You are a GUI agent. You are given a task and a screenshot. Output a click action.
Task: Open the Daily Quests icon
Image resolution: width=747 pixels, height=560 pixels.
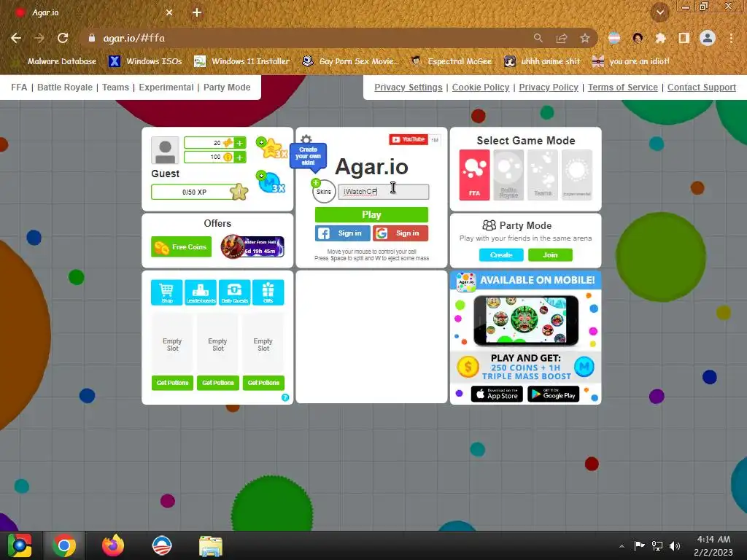(234, 292)
